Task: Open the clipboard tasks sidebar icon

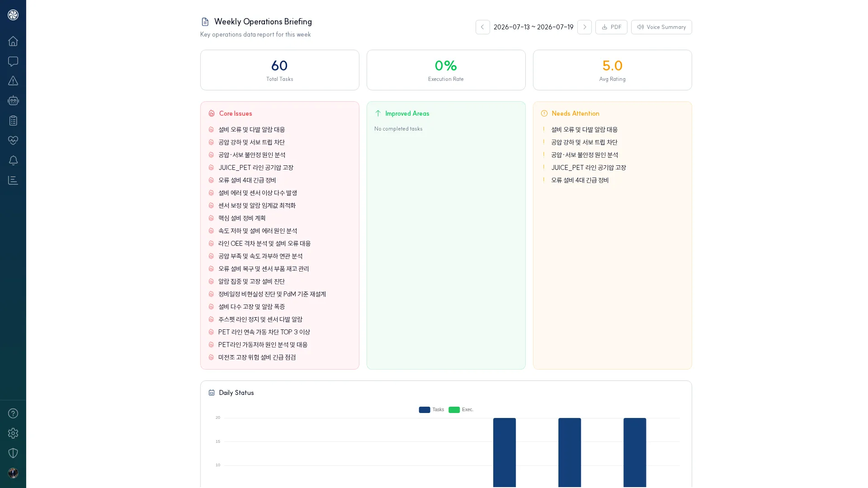Action: point(13,121)
